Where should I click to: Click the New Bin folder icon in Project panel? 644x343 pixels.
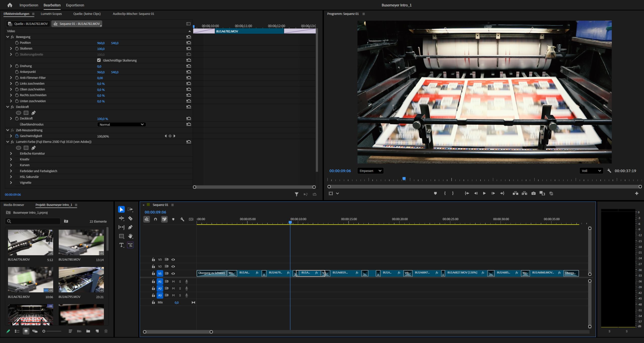pos(88,331)
